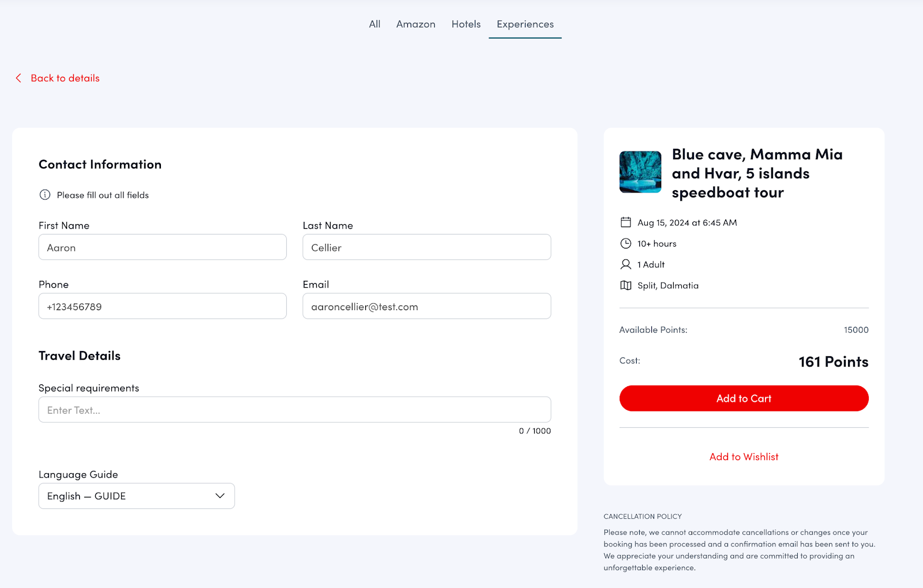Open the Amazon tab
923x588 pixels.
click(415, 24)
